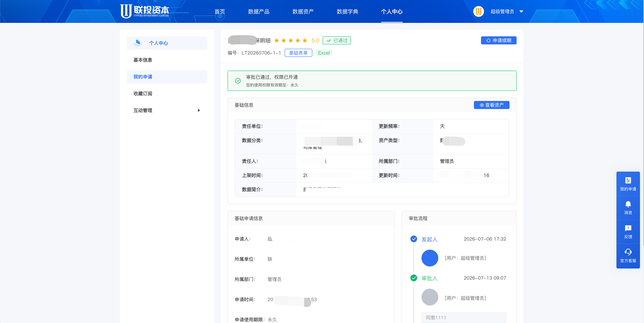Screen dimensions: 644x323
Task: Click the first rating star
Action: (x=277, y=40)
